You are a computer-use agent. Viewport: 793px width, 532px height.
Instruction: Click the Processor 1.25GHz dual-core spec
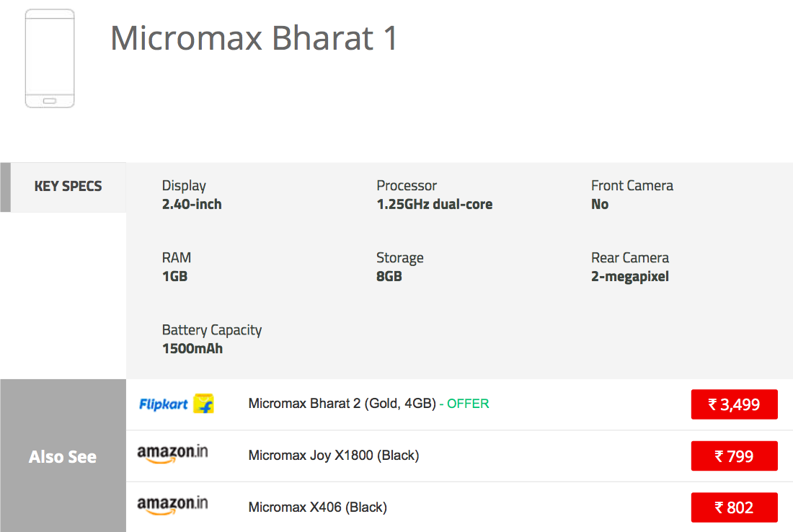pos(434,195)
